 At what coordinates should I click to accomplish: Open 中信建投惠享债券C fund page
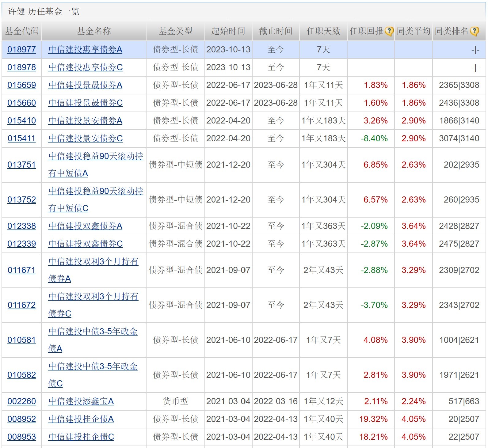85,67
